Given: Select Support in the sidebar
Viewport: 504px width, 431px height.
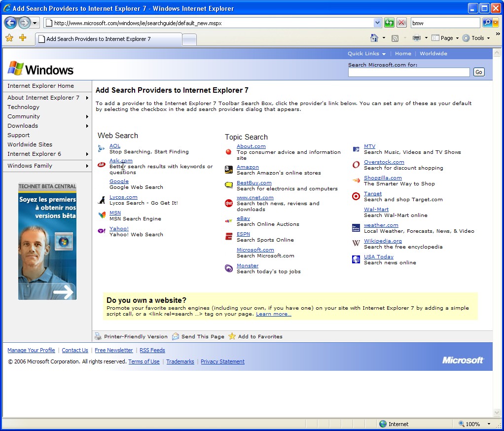Looking at the screenshot, I should click(19, 135).
